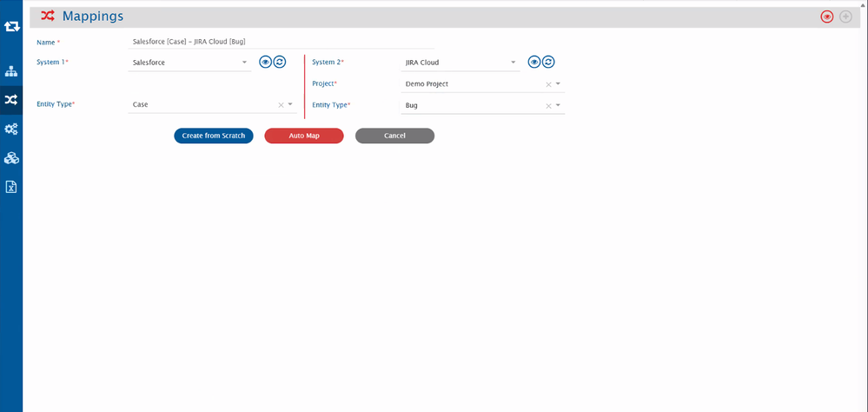Click the Mappings header shuffle icon
868x412 pixels.
[48, 17]
